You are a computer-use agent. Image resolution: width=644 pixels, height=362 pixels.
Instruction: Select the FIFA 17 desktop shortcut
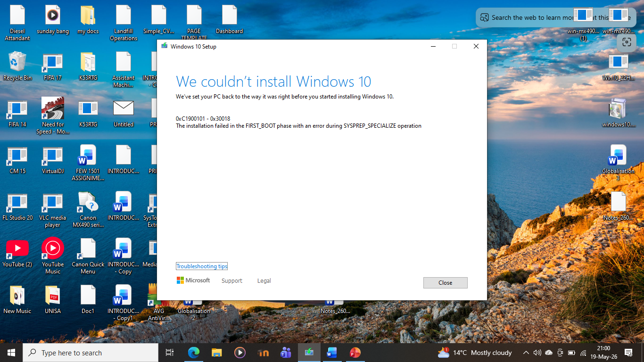click(x=52, y=66)
